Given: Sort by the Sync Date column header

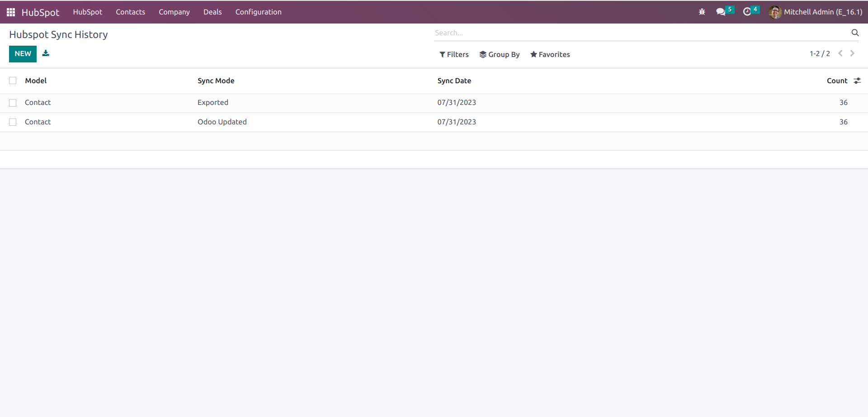Looking at the screenshot, I should 454,81.
